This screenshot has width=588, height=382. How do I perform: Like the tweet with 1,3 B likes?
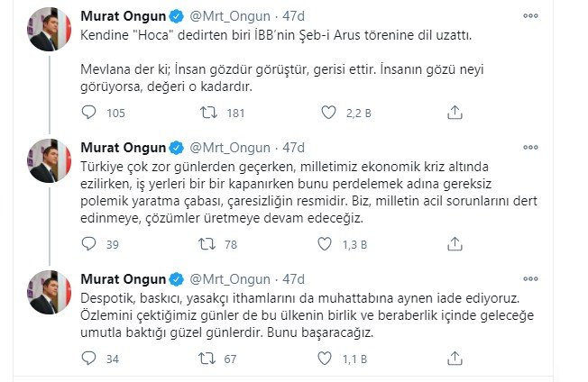point(325,244)
